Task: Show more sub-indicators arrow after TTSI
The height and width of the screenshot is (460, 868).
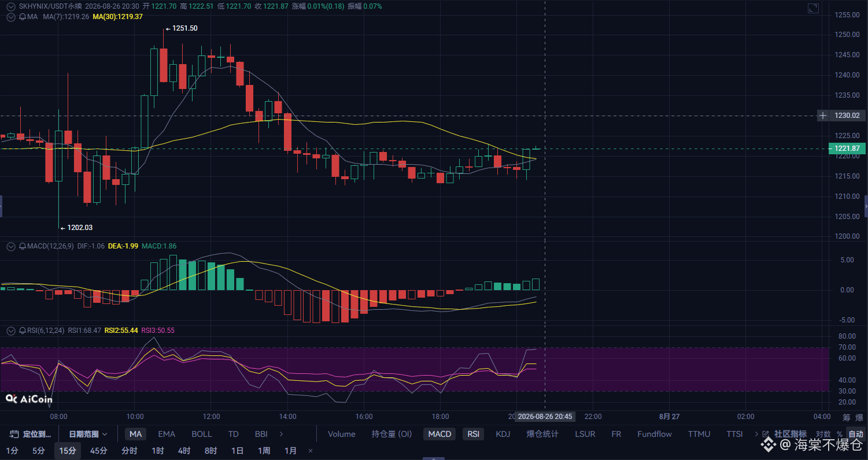Action: [x=756, y=434]
